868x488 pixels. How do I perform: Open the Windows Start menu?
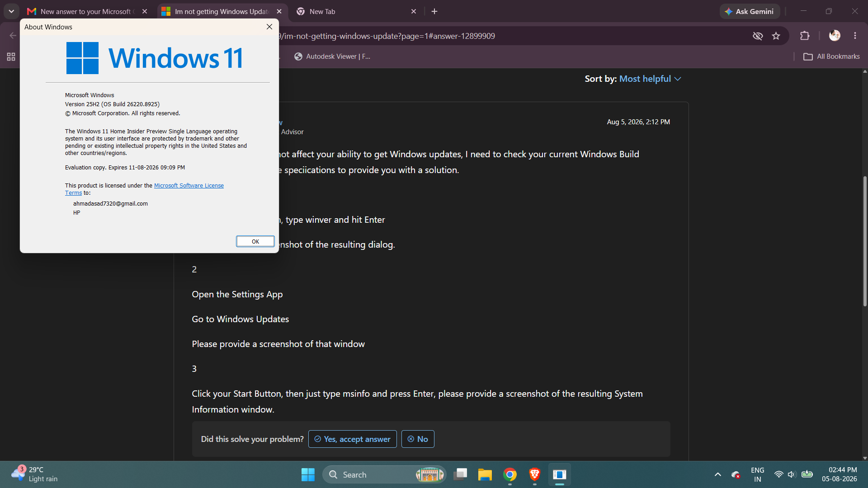308,474
